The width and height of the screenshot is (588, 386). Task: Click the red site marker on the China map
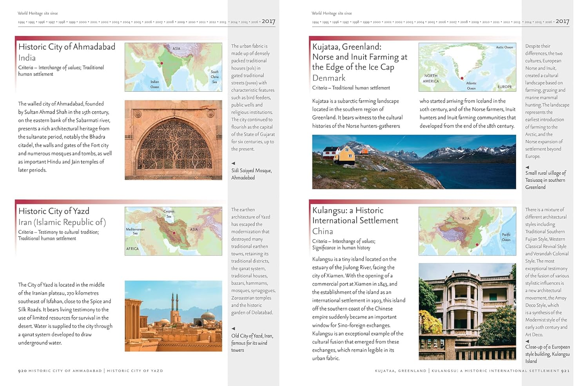[477, 244]
